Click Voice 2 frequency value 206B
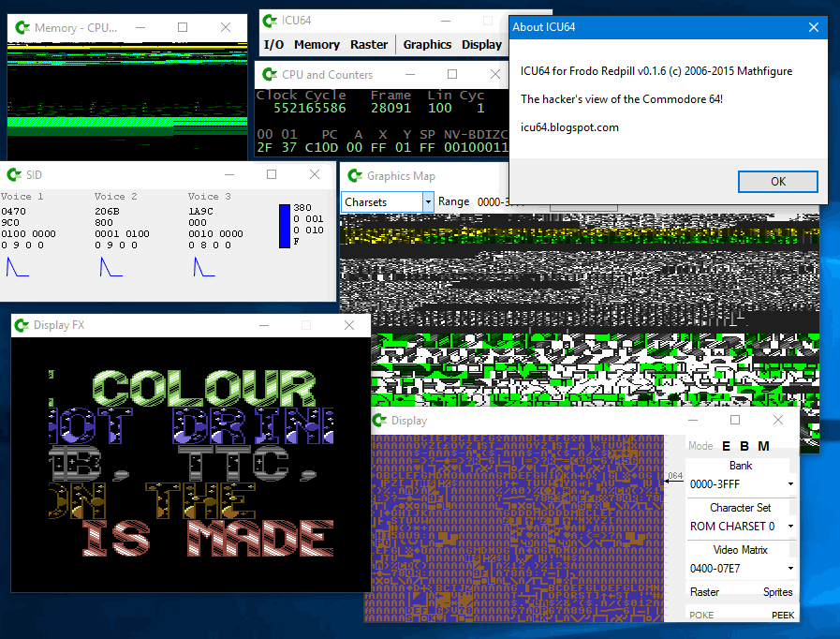The height and width of the screenshot is (639, 840). coord(107,211)
